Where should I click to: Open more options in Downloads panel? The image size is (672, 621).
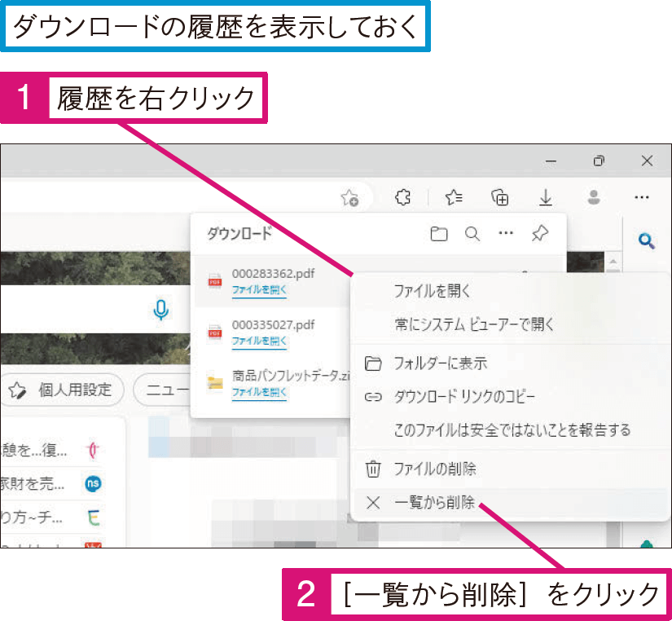click(x=506, y=233)
